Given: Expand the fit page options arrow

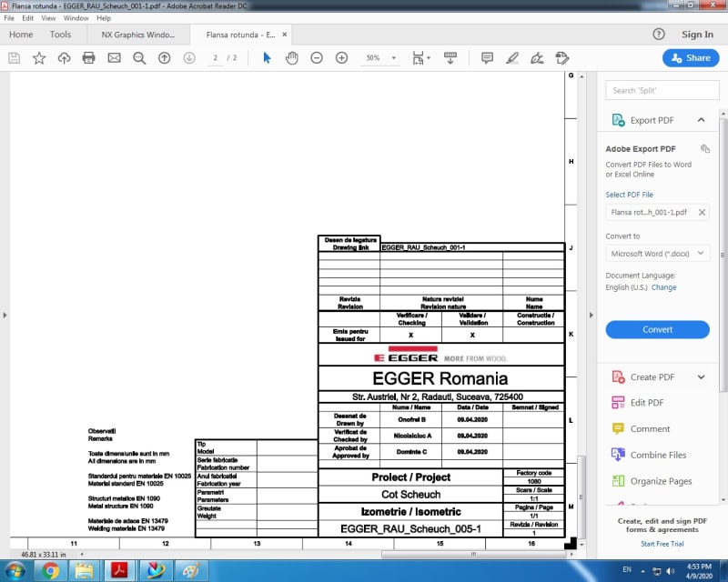Looking at the screenshot, I should pos(428,58).
